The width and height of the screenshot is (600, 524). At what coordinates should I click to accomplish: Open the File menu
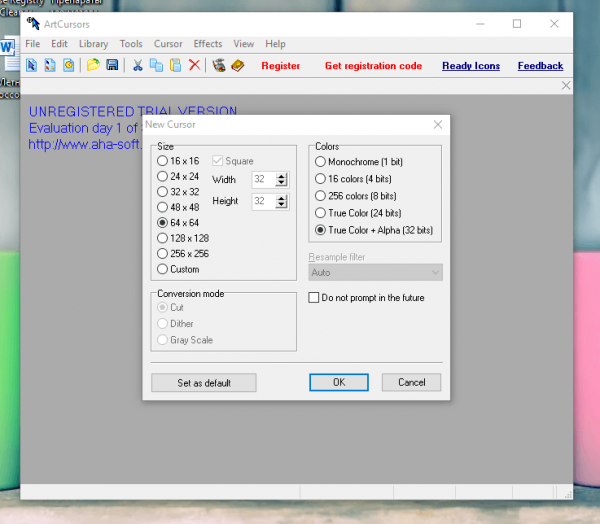[33, 44]
